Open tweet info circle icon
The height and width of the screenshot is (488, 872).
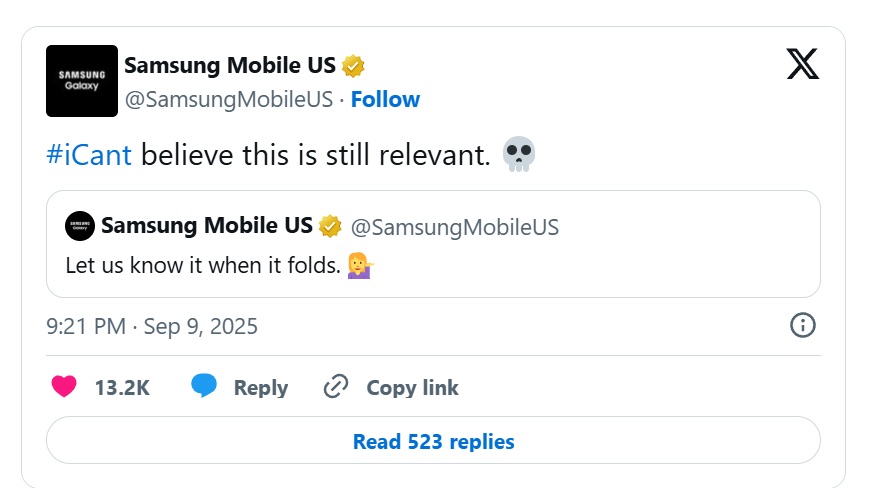click(x=802, y=325)
